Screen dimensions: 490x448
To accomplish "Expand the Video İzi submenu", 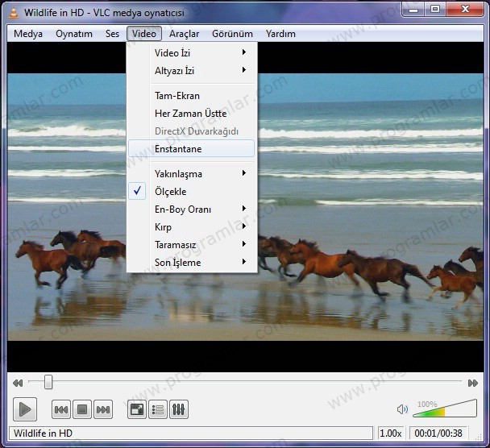I will point(192,53).
